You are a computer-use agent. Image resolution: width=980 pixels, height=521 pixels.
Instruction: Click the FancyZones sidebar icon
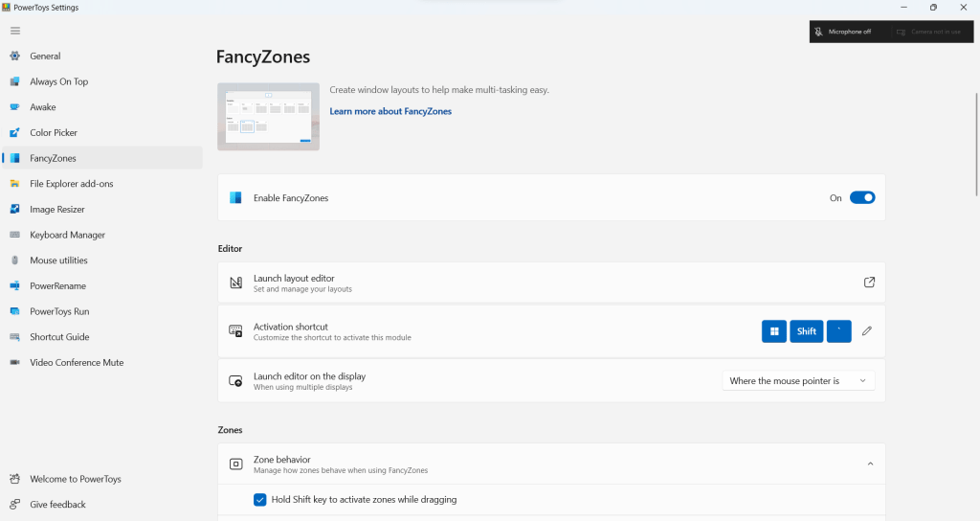15,158
